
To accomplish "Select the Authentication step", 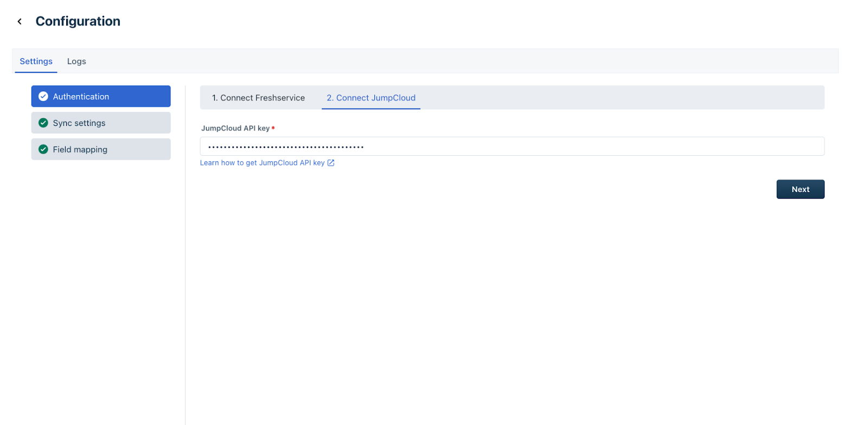I will coord(101,96).
